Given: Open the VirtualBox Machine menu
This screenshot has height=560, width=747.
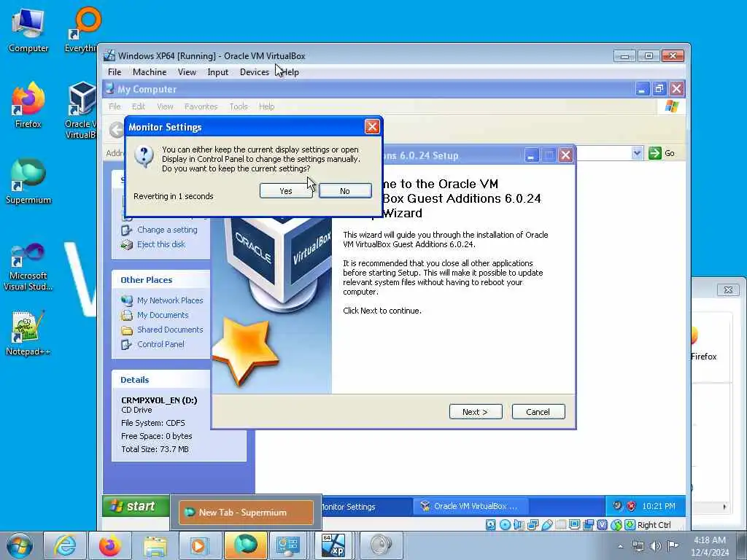Looking at the screenshot, I should coord(150,72).
